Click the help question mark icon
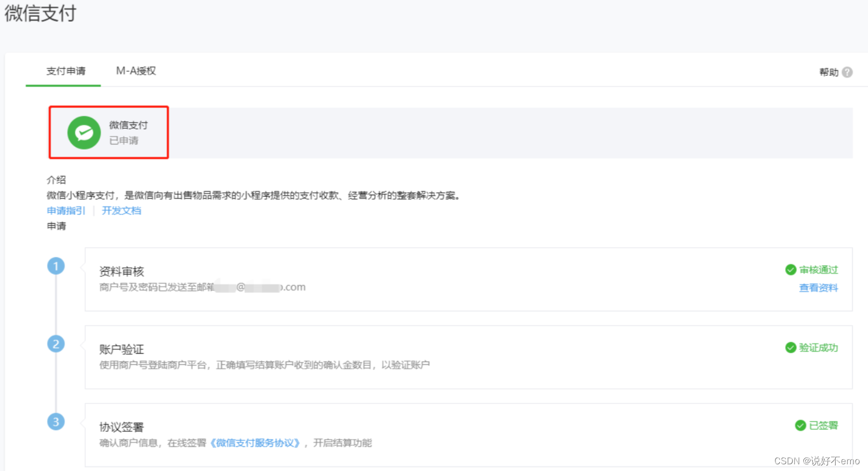Viewport: 868px width, 471px height. coord(847,72)
